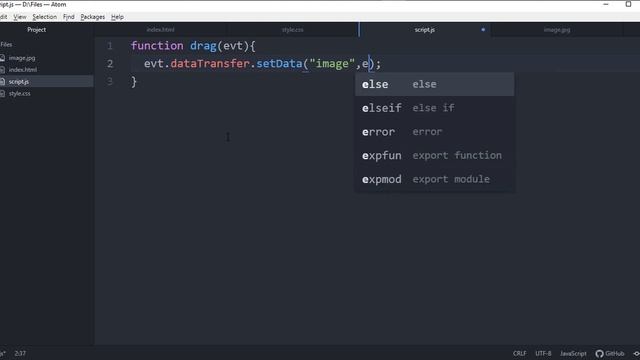Select script.js in the tree view
This screenshot has height=360, width=640.
[18, 82]
